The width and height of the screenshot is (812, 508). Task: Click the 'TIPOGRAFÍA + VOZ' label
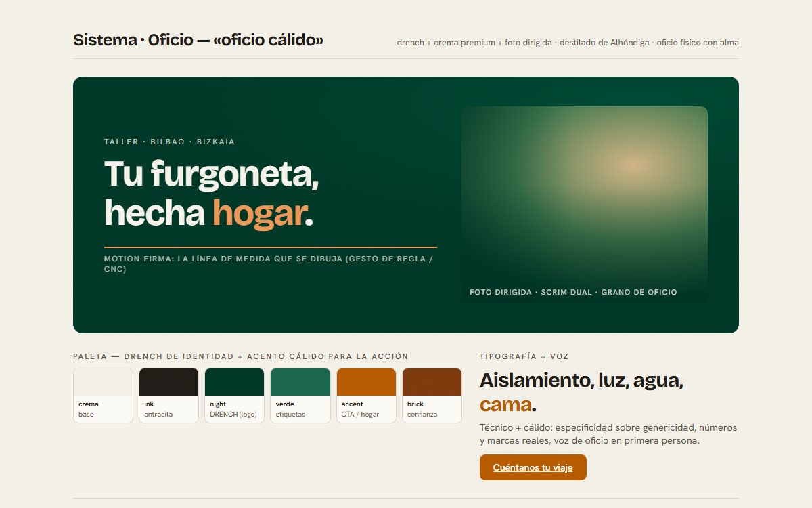coord(524,356)
